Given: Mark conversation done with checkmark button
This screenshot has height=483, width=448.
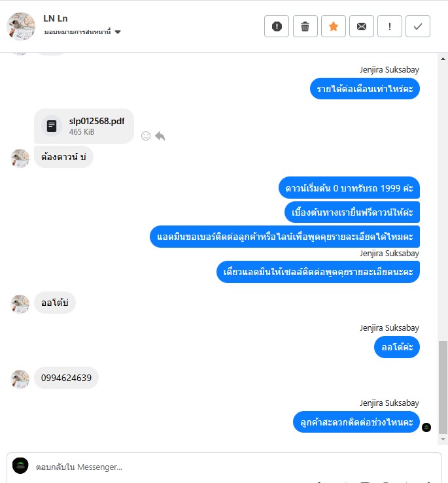Looking at the screenshot, I should coord(418,26).
